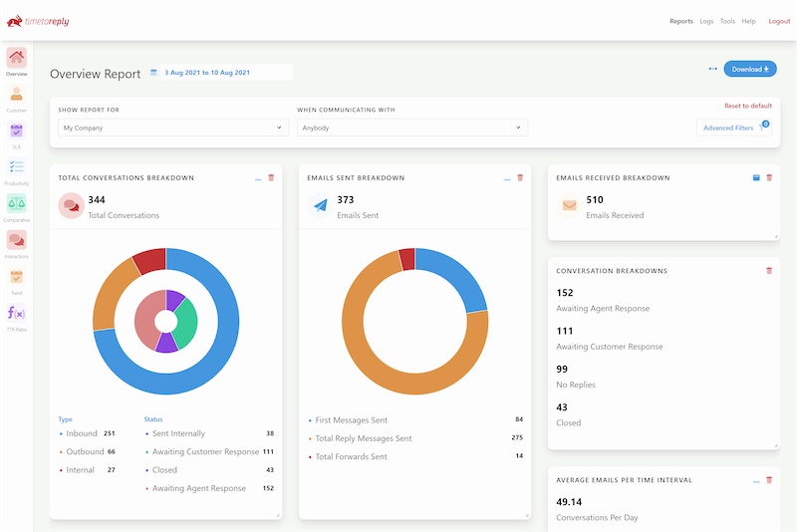
Task: Delete the Conversation Breakdowns widget
Action: click(x=769, y=271)
